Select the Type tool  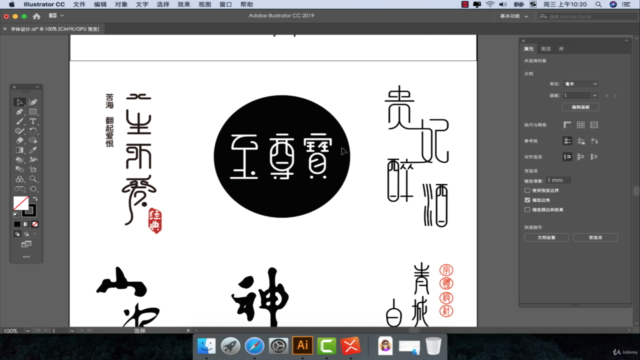(33, 121)
